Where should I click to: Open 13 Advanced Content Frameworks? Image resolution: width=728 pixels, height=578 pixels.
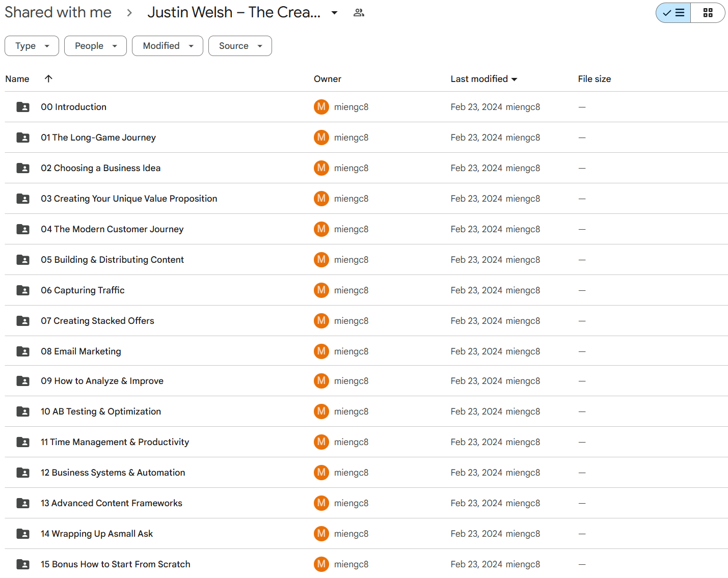(x=112, y=503)
